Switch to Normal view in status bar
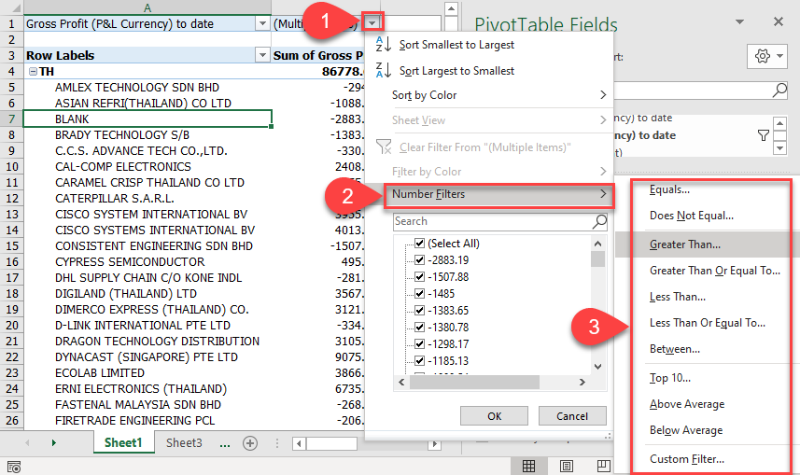This screenshot has width=800, height=475. [529, 465]
